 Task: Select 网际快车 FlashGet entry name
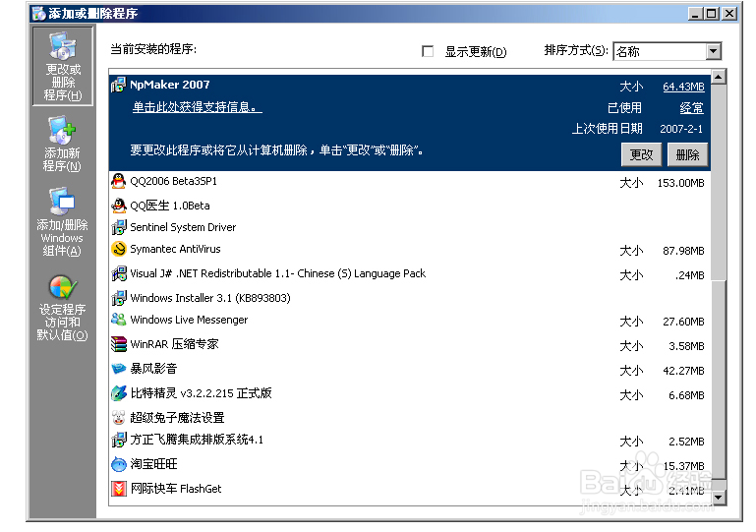(x=176, y=489)
